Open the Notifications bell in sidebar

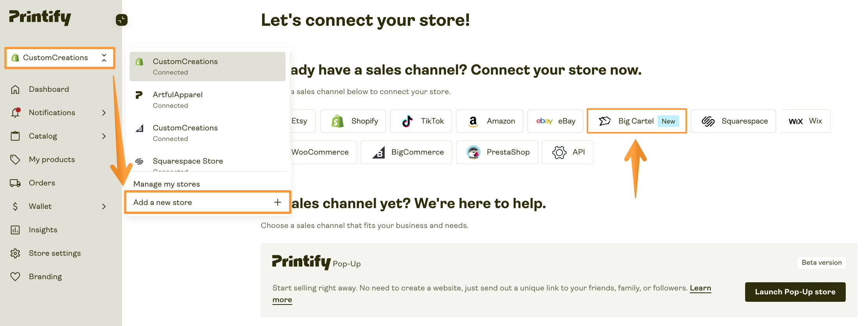[x=52, y=112]
